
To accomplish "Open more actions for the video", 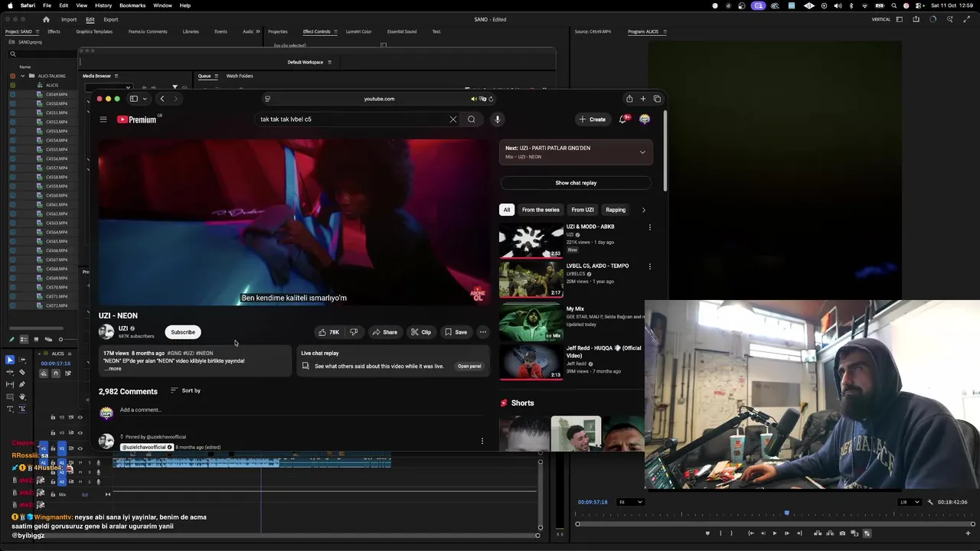I will pos(483,332).
